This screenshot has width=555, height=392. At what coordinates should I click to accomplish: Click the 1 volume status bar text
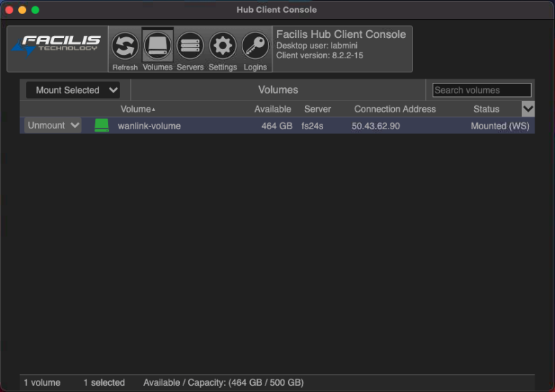click(x=42, y=382)
